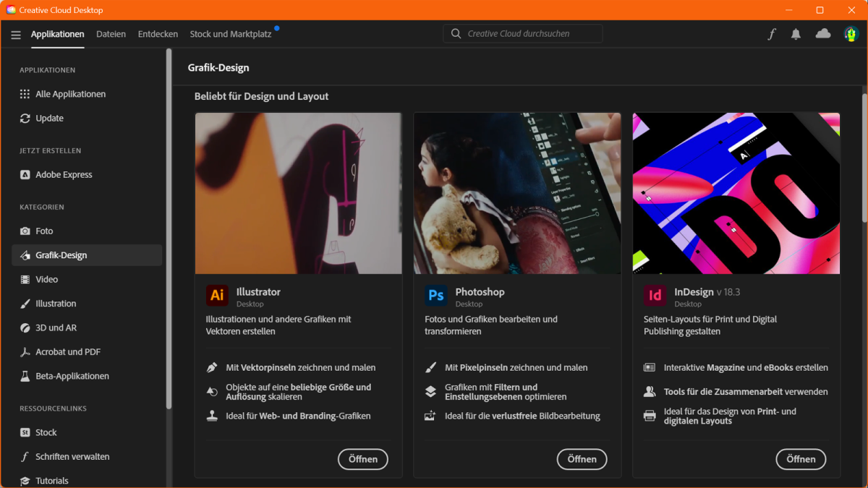Open Illustrator with its Öffnen button
Viewport: 868px width, 488px height.
point(363,459)
